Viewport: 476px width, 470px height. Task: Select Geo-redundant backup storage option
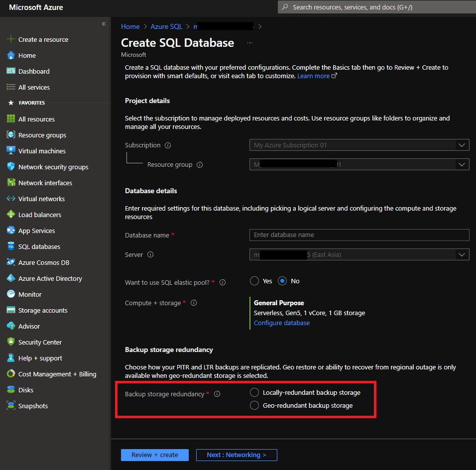[254, 405]
